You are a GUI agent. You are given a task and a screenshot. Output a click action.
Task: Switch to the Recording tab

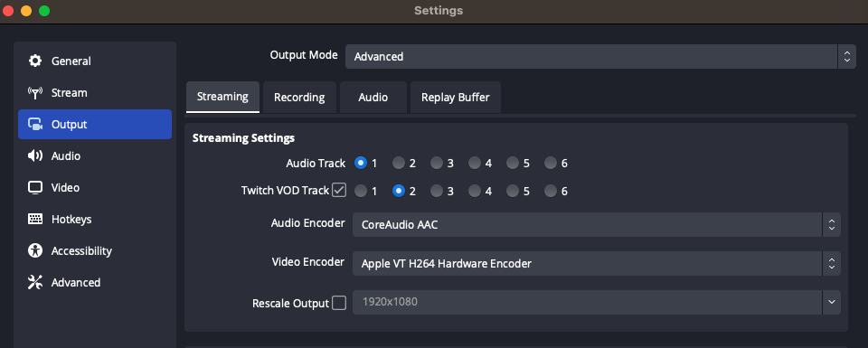point(299,98)
